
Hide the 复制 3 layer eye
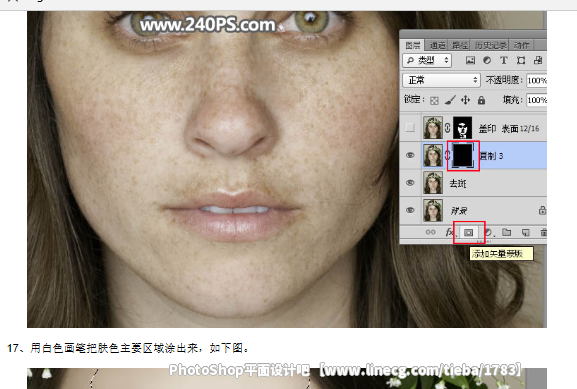410,155
